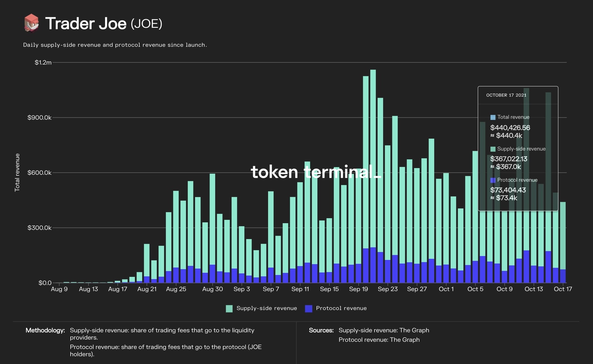
Task: Open "The Graph" protocol revenue source
Action: click(405, 340)
